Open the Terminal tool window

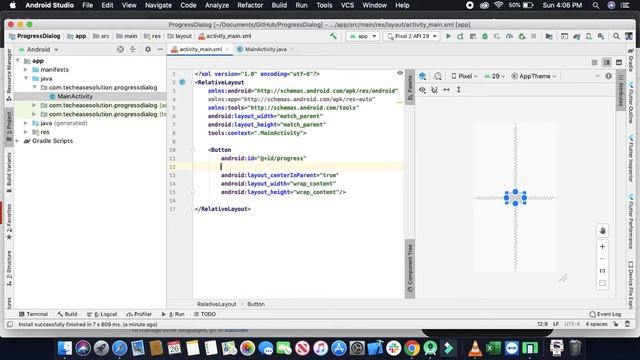33,314
